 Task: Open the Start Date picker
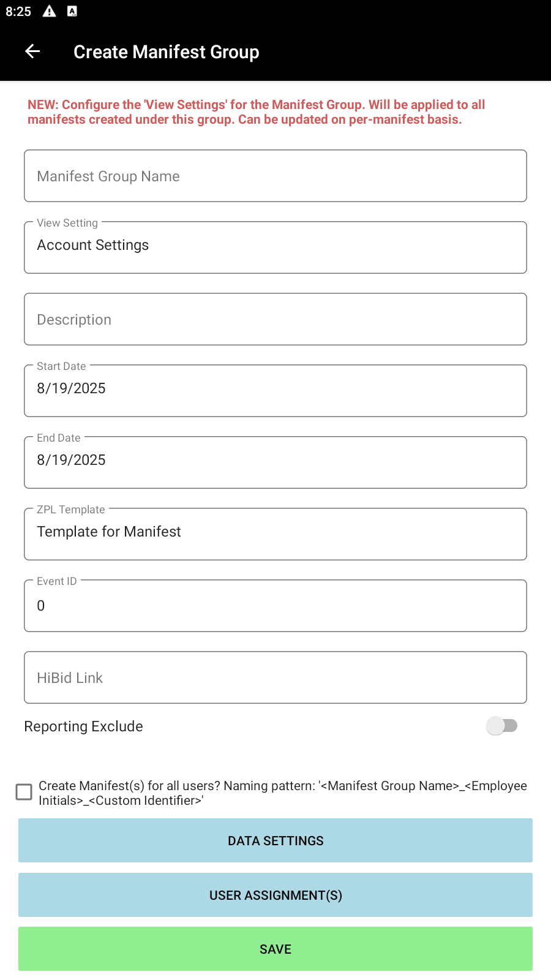(x=275, y=391)
